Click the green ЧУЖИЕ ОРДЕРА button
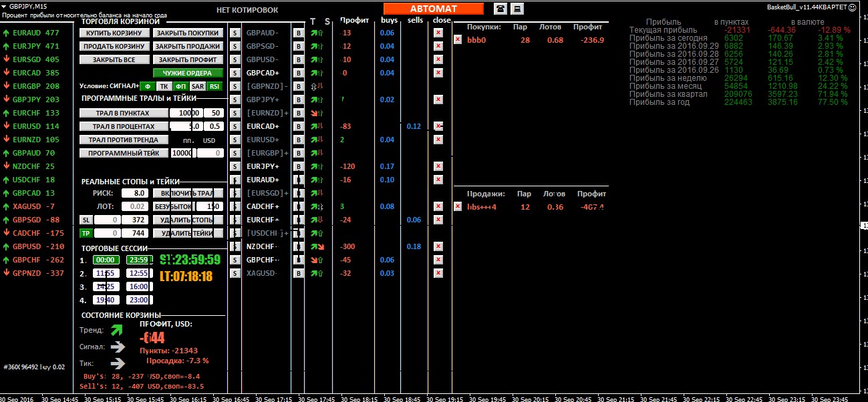This screenshot has height=402, width=868. pyautogui.click(x=187, y=73)
